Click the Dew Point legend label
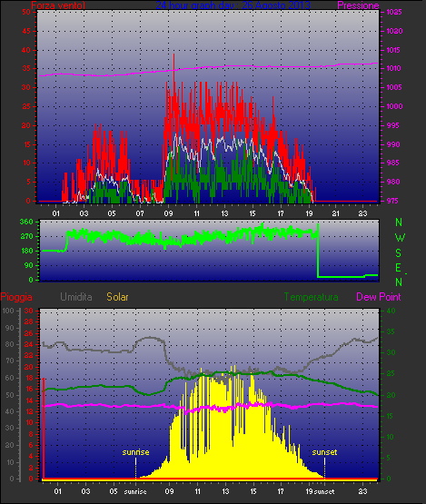 point(379,297)
